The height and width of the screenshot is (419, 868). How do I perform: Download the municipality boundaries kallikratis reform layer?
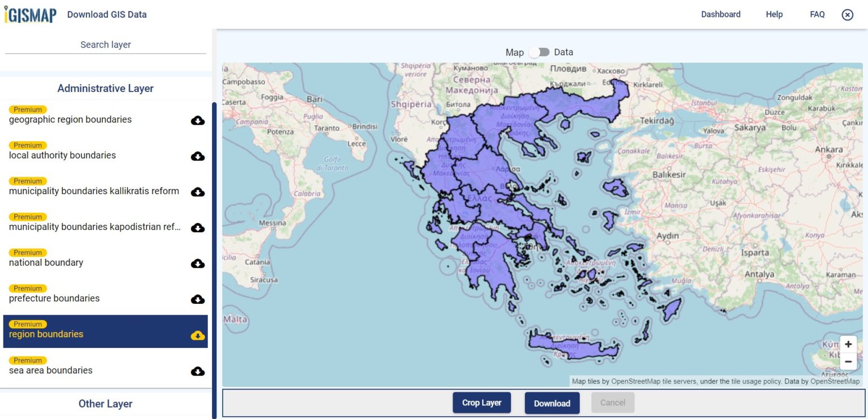pyautogui.click(x=197, y=192)
